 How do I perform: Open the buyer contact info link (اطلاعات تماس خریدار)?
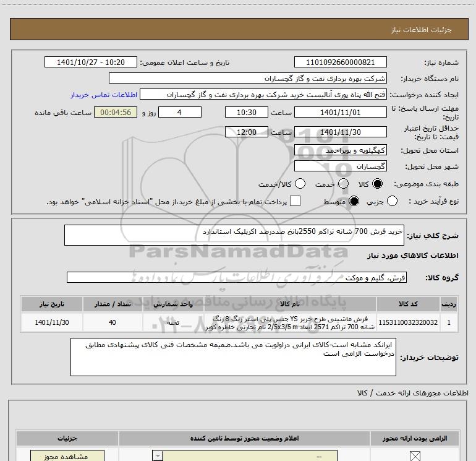(104, 95)
